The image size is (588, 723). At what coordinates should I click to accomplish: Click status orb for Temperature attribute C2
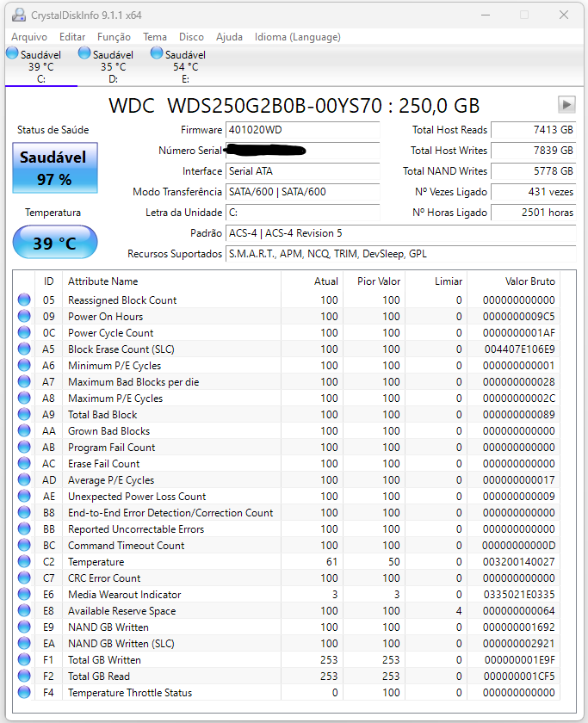[24, 561]
